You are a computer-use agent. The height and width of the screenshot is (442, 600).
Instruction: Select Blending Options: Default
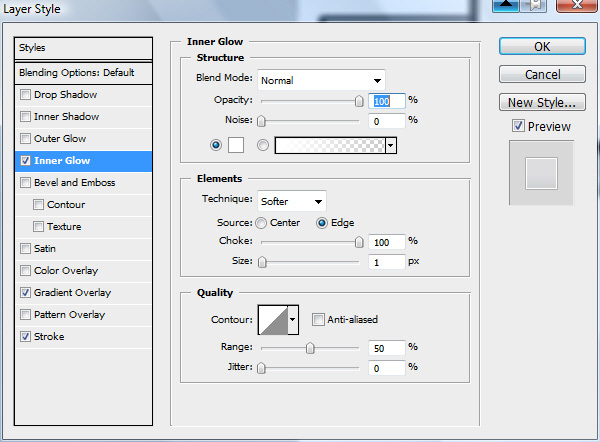tap(83, 73)
